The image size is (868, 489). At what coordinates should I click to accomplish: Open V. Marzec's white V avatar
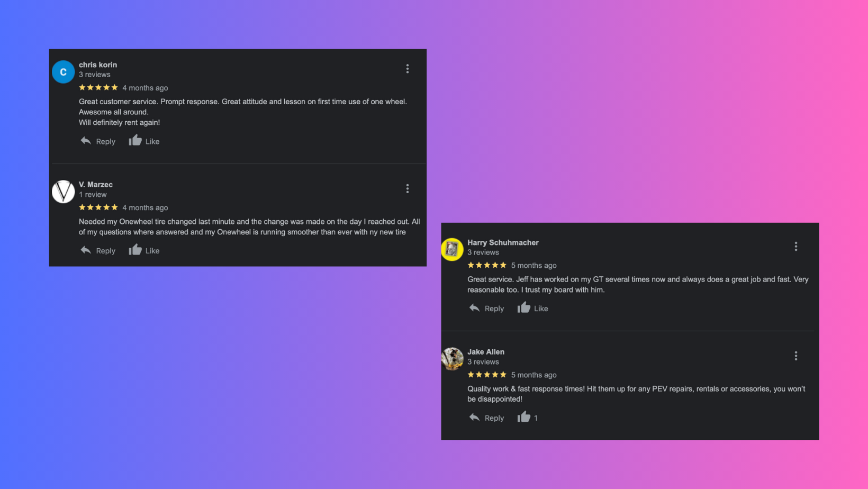(x=63, y=192)
